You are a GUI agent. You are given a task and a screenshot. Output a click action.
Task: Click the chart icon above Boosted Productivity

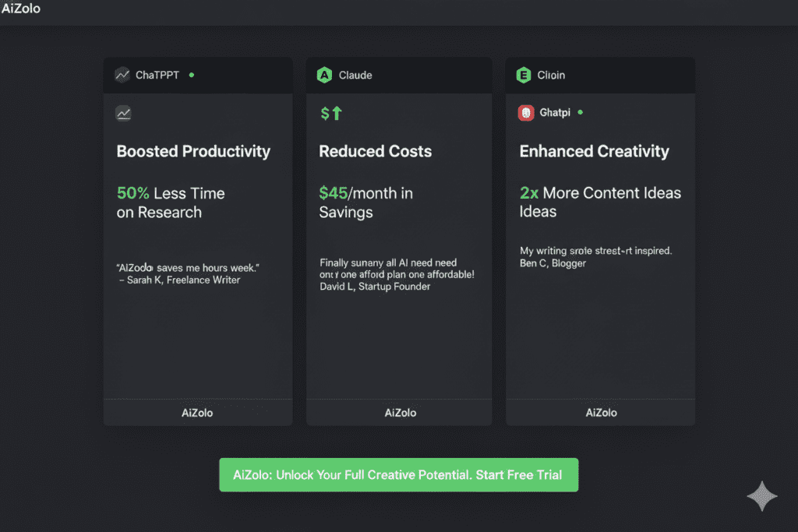(123, 114)
